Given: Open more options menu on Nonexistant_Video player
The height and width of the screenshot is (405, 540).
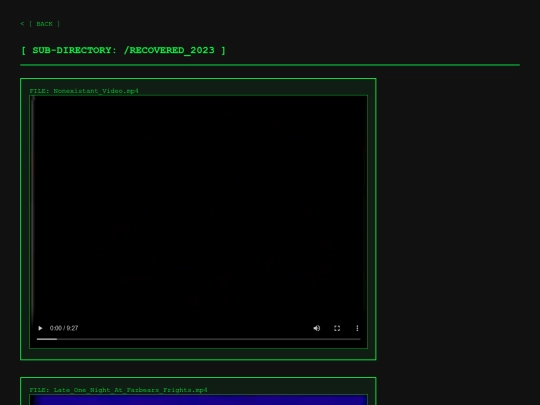Looking at the screenshot, I should pyautogui.click(x=357, y=328).
